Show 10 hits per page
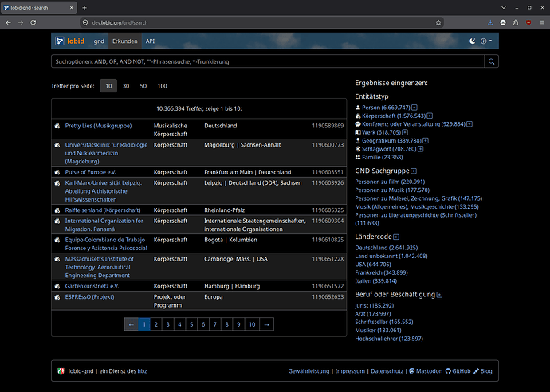This screenshot has height=392, width=550. [x=108, y=86]
